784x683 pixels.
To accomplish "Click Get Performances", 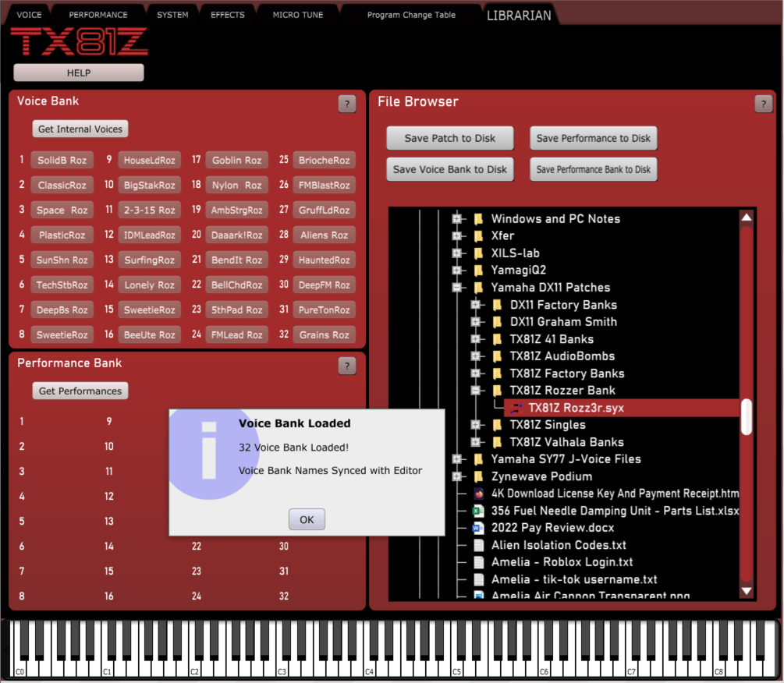I will click(80, 391).
